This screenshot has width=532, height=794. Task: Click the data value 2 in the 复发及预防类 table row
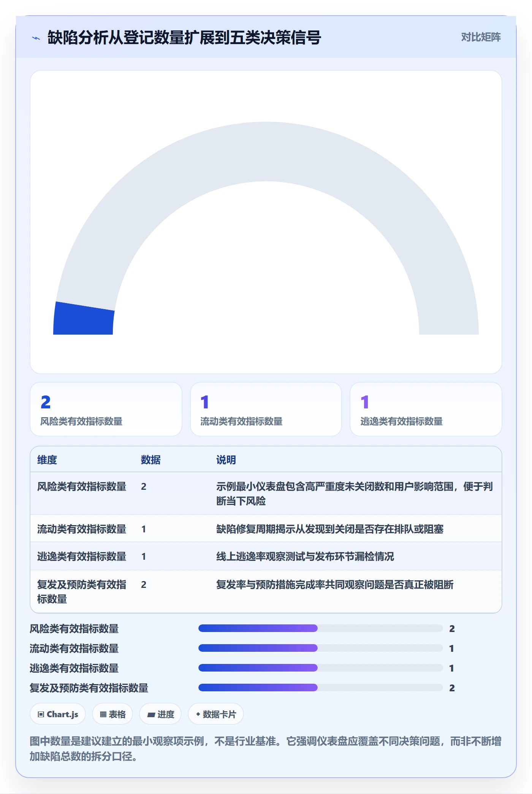click(x=144, y=584)
